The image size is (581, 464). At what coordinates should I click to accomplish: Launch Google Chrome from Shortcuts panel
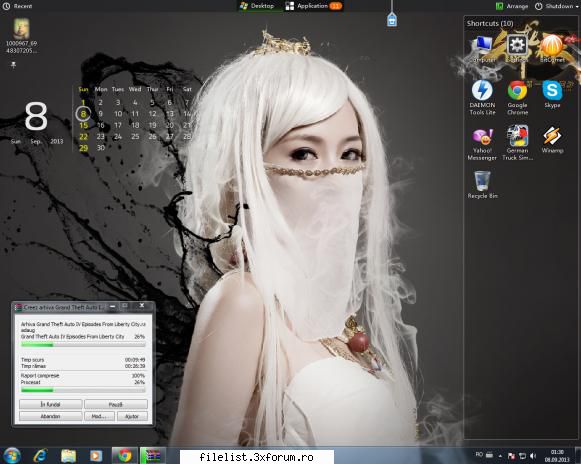517,98
